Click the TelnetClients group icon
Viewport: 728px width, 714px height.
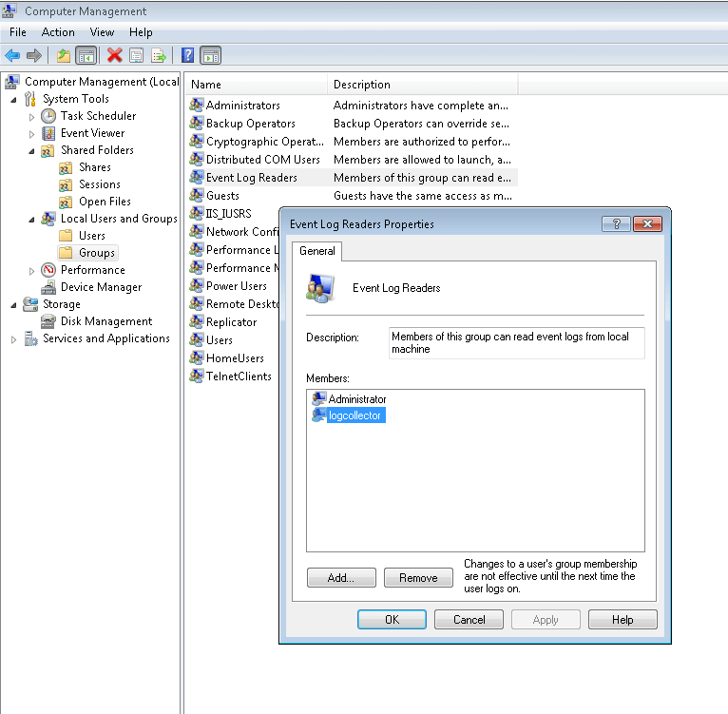197,376
